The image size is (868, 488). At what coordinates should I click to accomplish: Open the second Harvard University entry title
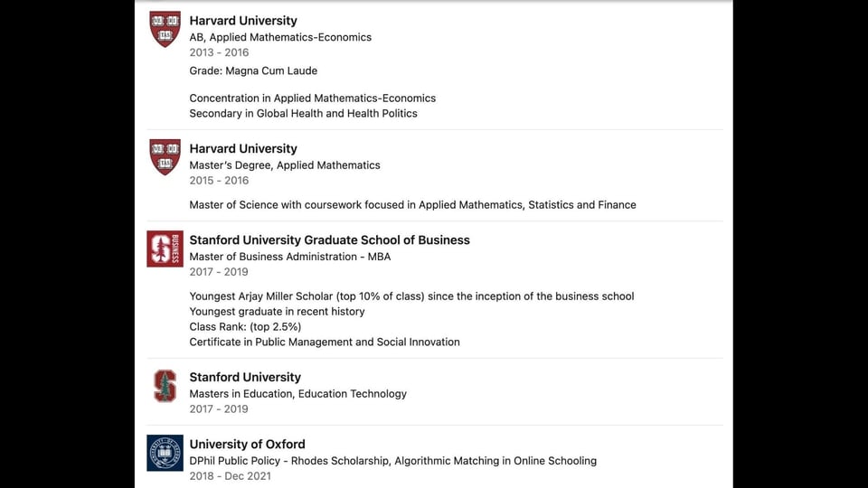point(243,149)
